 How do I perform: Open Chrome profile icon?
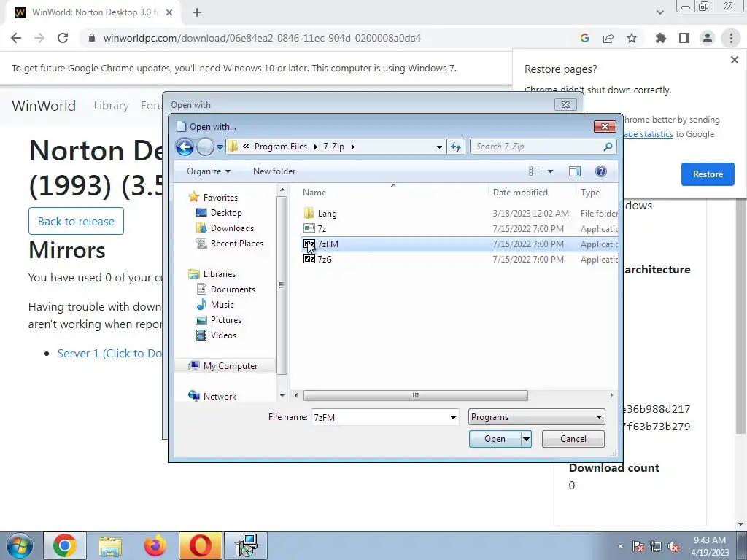point(708,38)
